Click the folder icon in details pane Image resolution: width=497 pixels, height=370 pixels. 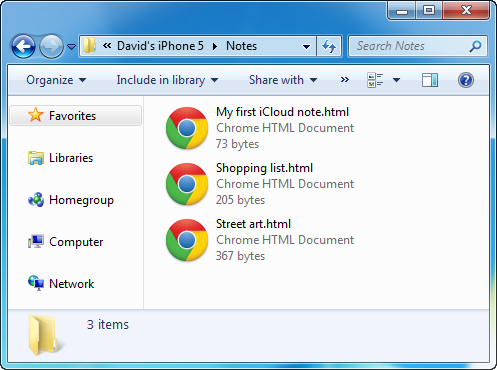(x=44, y=335)
